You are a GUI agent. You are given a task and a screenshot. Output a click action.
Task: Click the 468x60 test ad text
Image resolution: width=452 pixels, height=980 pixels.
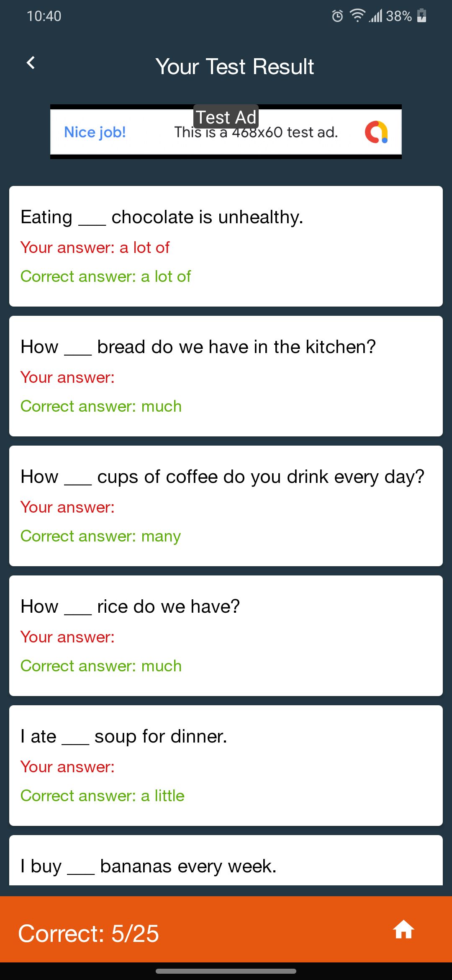pos(256,133)
